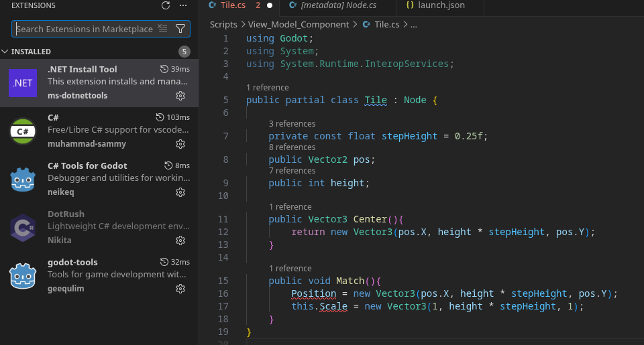The width and height of the screenshot is (644, 345).
Task: Clear the extension search results
Action: click(162, 29)
